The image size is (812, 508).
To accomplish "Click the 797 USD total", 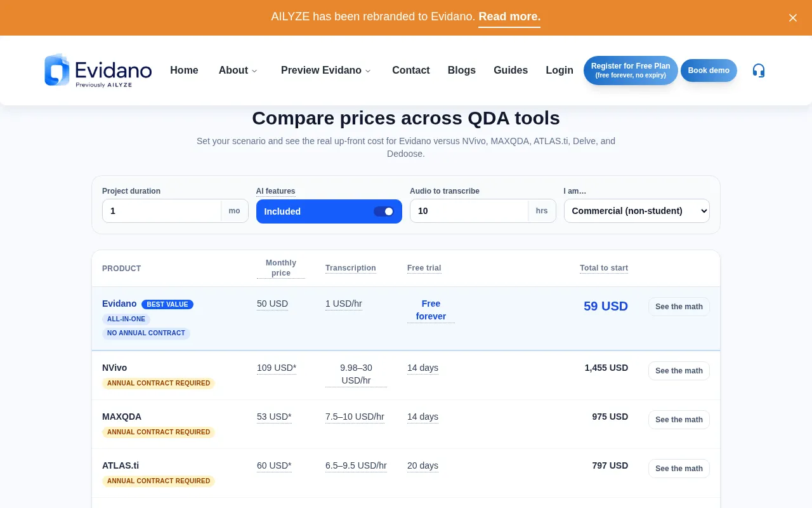I will coord(610,465).
